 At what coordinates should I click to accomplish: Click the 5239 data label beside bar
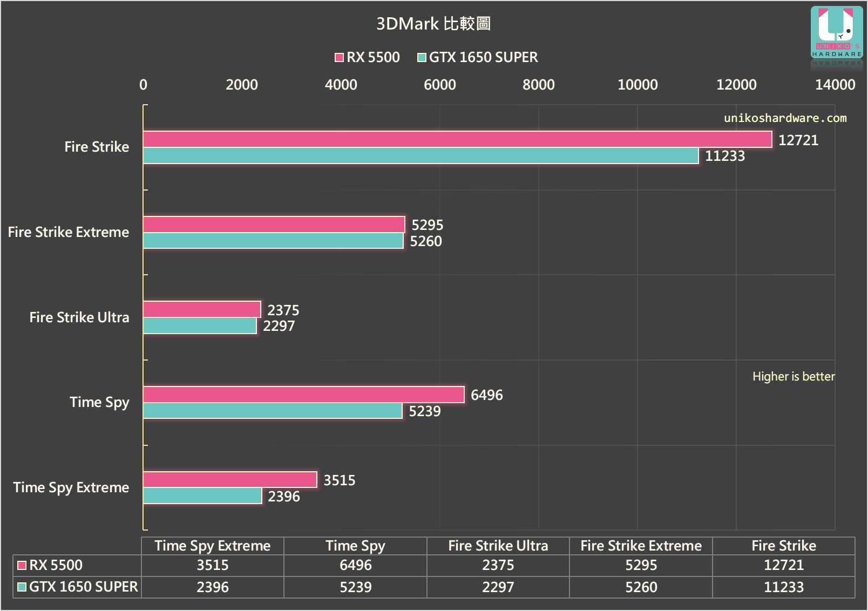(x=425, y=411)
